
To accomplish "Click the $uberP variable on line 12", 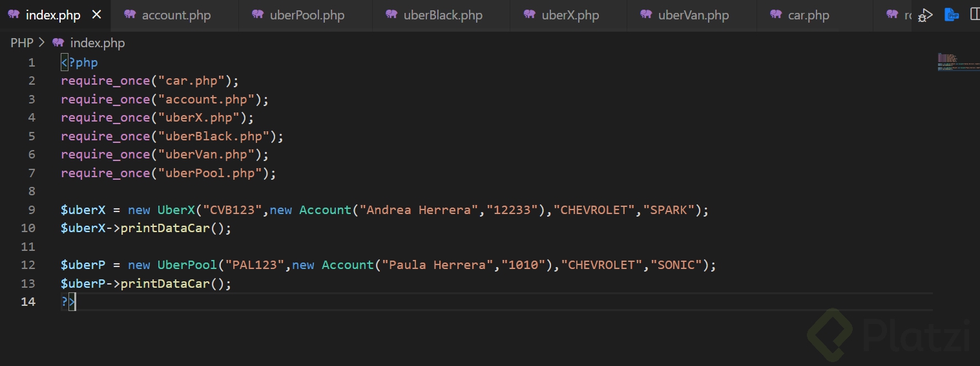I will click(x=83, y=265).
